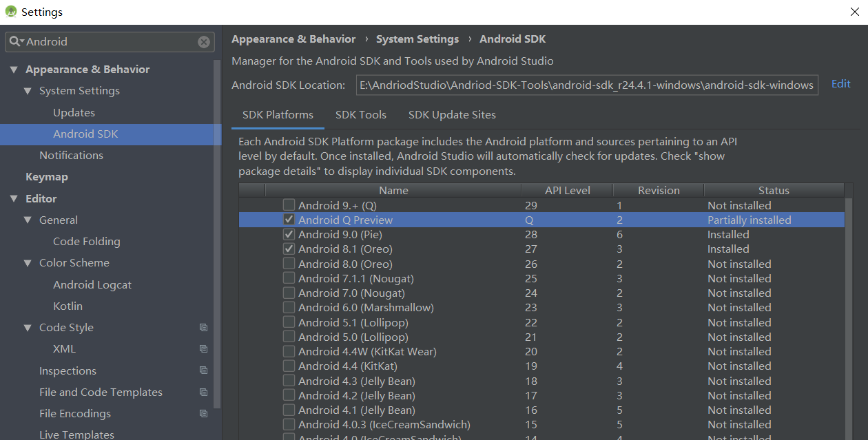Sort table by the Revision column header

pos(659,191)
